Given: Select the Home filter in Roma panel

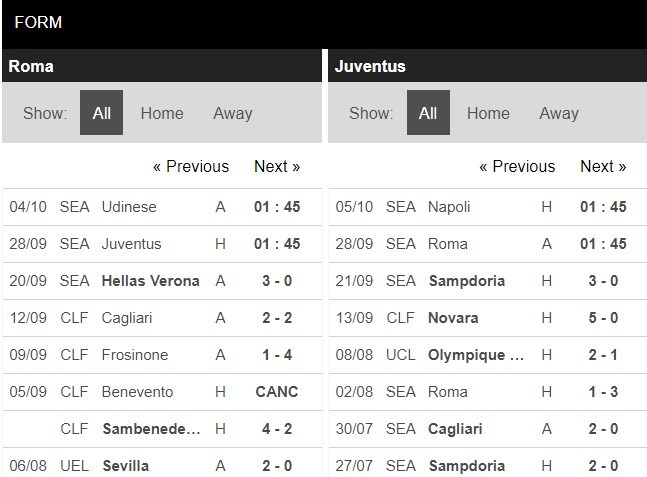Looking at the screenshot, I should [162, 113].
